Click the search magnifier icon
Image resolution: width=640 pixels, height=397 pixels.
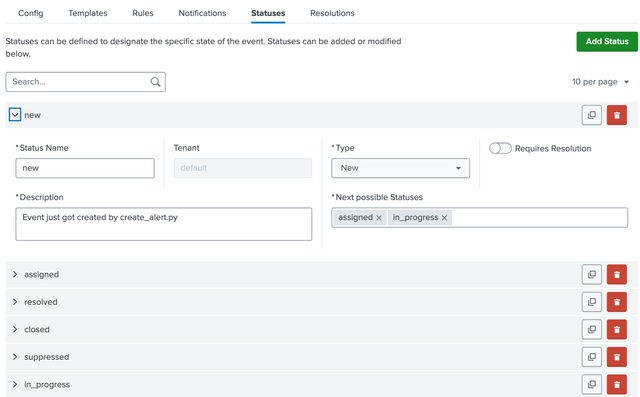[x=156, y=82]
